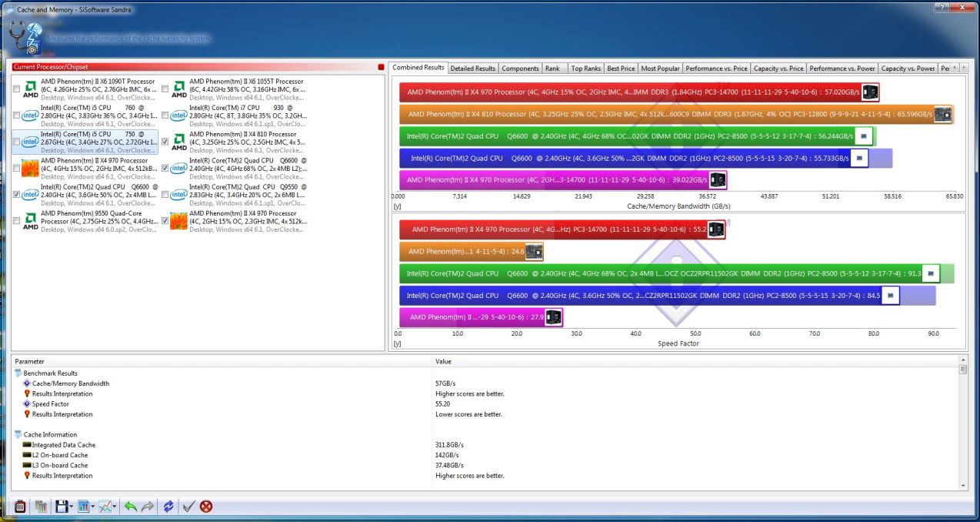
Task: Open the save icon's dropdown arrow
Action: point(72,507)
